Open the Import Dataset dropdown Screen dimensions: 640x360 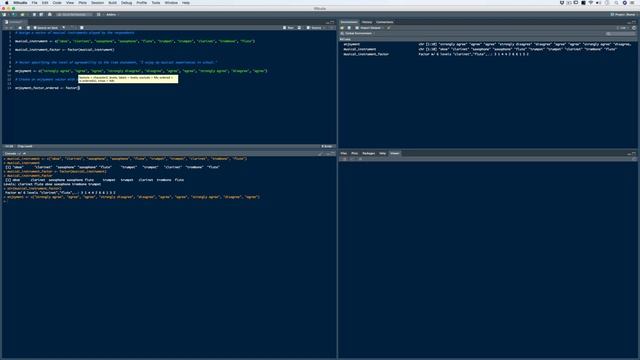click(369, 28)
